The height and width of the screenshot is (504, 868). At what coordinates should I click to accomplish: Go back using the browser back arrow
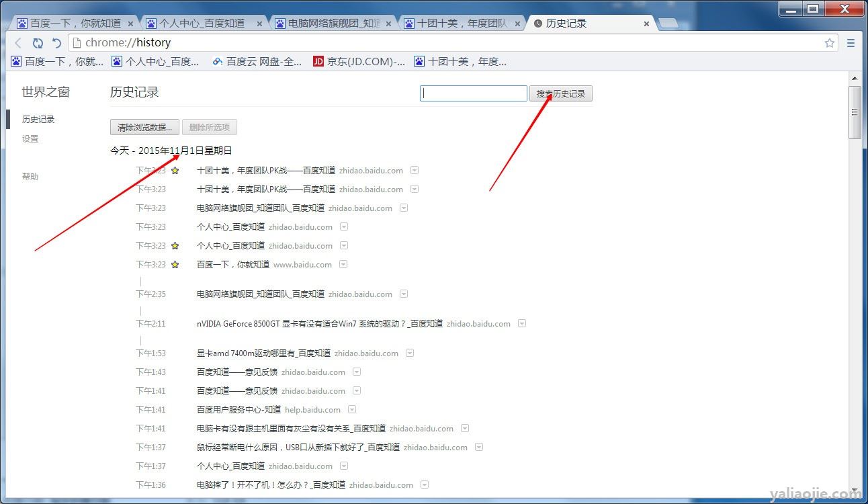pyautogui.click(x=18, y=43)
